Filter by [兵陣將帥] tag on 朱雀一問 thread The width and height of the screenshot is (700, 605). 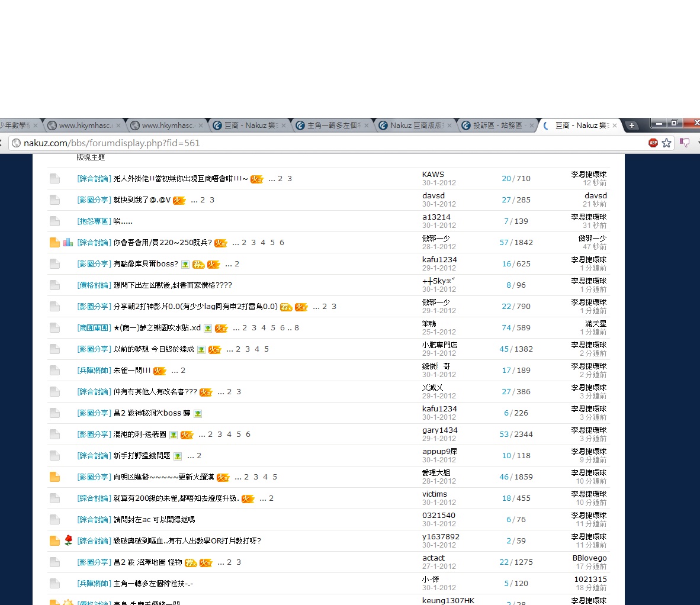pyautogui.click(x=94, y=371)
